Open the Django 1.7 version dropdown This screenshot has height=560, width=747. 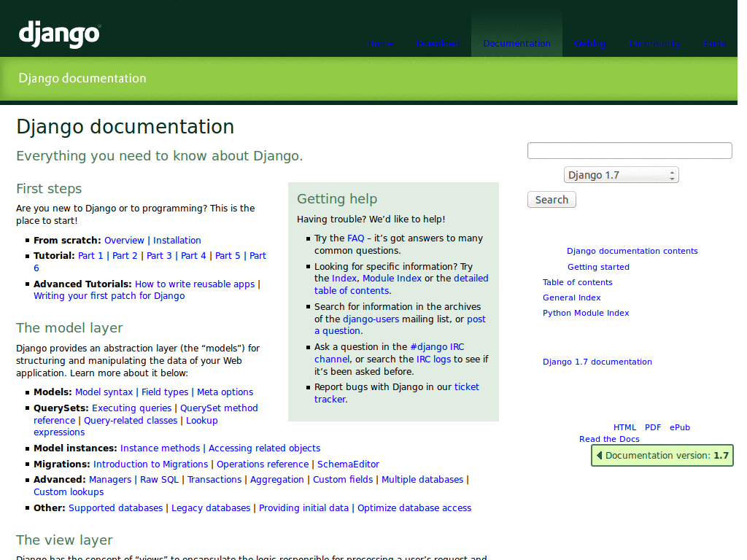622,175
